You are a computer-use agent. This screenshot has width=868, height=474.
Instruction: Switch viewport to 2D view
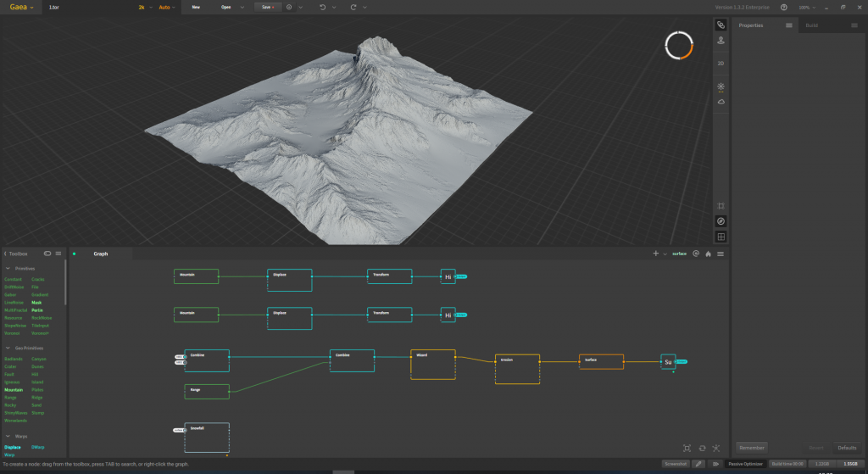(721, 64)
